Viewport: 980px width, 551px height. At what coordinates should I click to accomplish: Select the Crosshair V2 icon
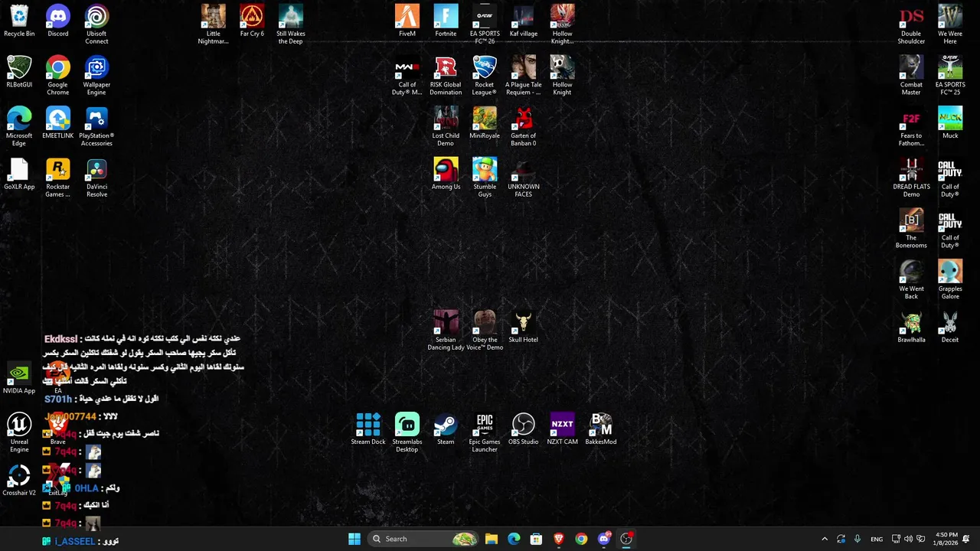[19, 481]
